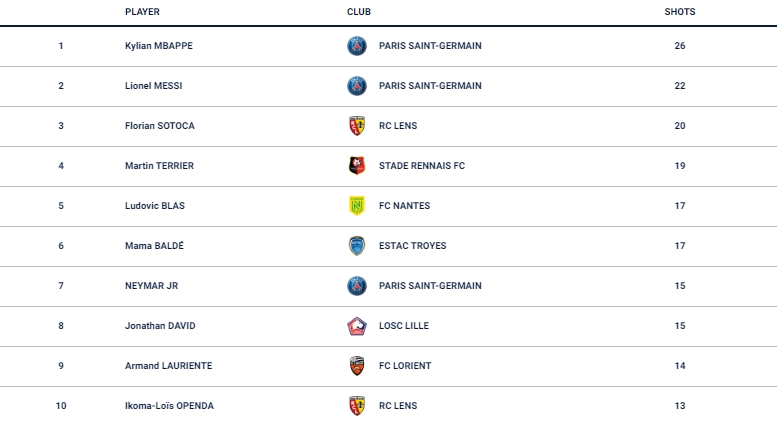Click FC Lorient crest icon
This screenshot has height=424, width=777.
(357, 366)
